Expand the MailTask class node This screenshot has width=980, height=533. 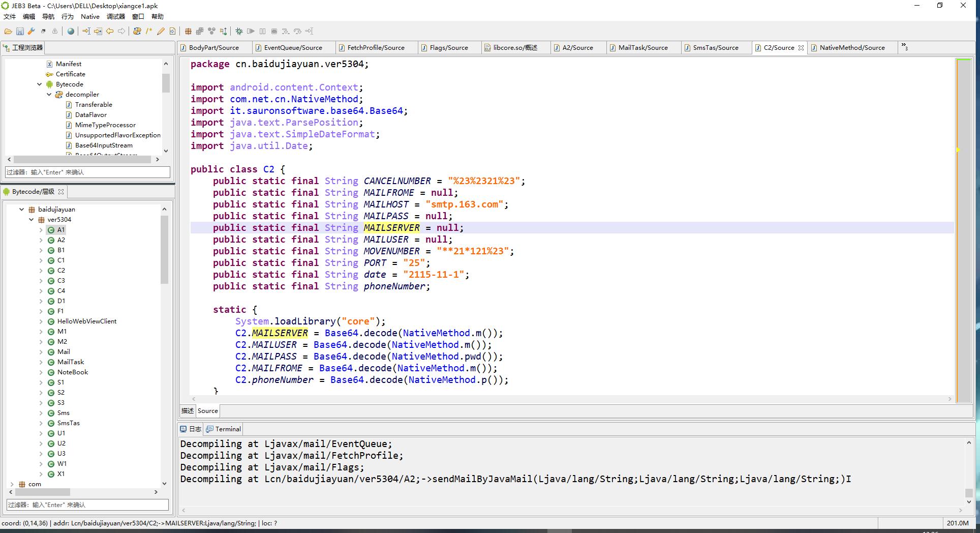click(41, 362)
